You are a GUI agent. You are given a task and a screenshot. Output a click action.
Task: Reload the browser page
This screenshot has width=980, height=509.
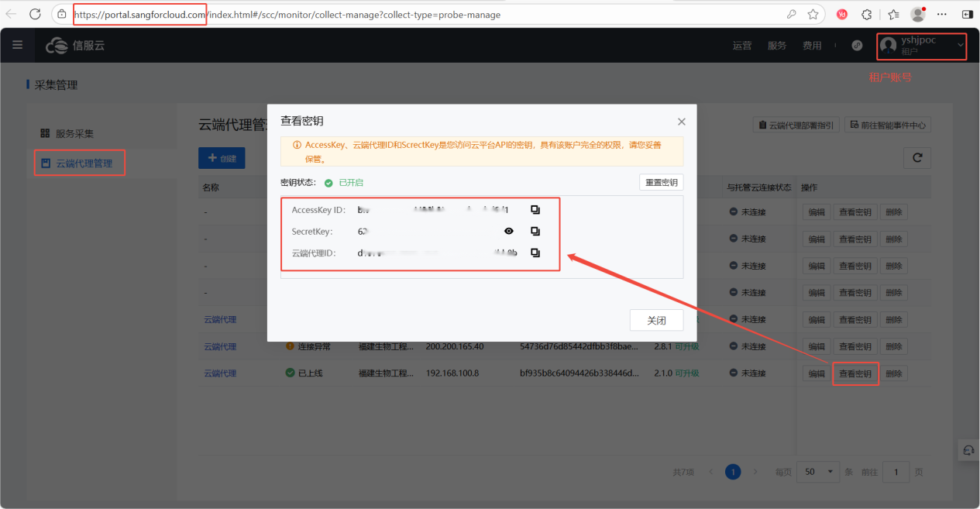tap(35, 14)
